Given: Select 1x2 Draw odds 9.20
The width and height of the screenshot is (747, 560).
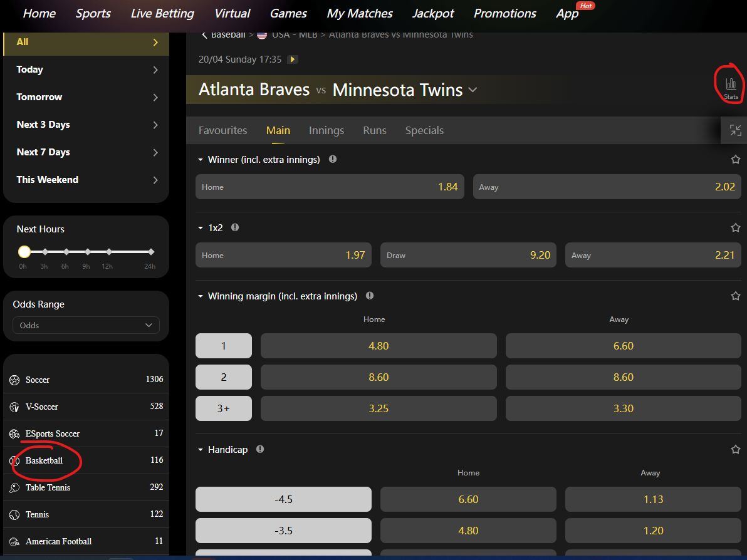Looking at the screenshot, I should tap(468, 255).
